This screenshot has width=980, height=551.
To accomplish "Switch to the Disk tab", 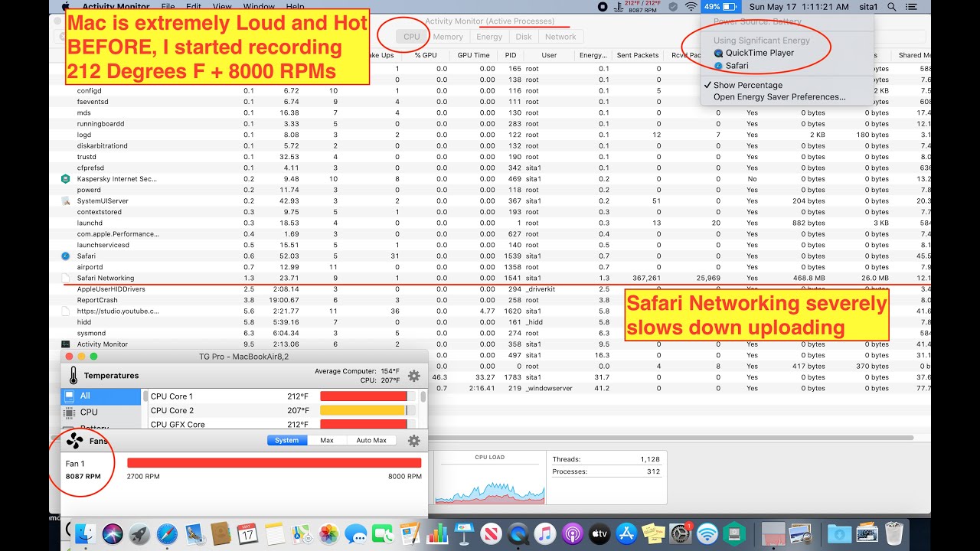I will (524, 37).
